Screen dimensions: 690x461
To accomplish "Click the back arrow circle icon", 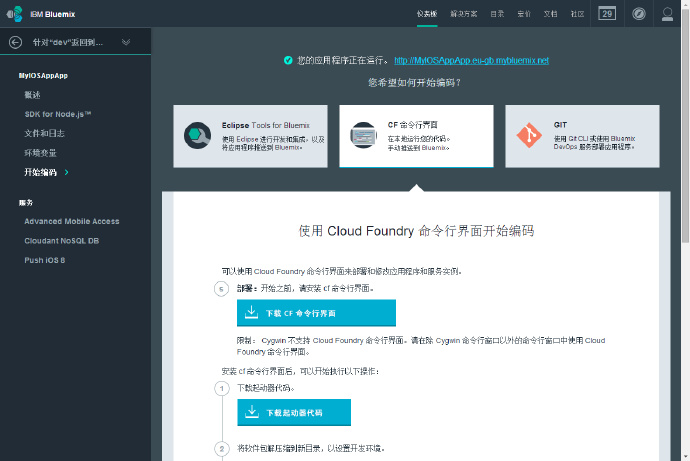I will tap(15, 42).
